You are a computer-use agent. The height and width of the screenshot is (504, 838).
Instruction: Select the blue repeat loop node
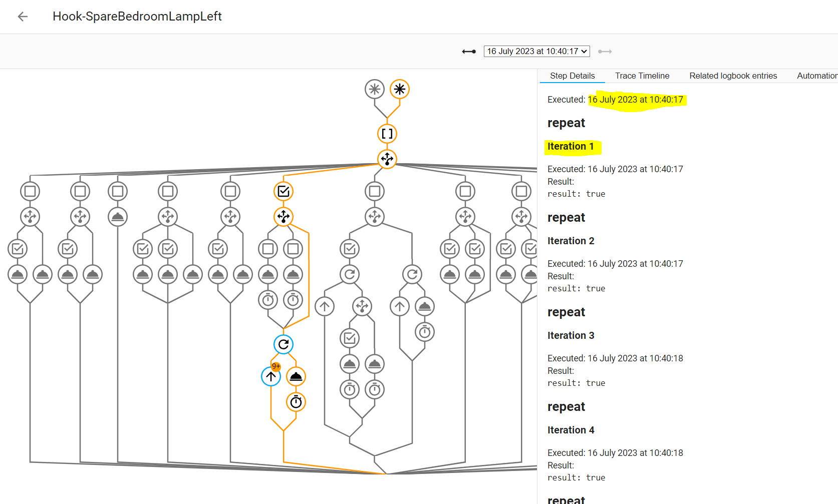click(x=283, y=344)
